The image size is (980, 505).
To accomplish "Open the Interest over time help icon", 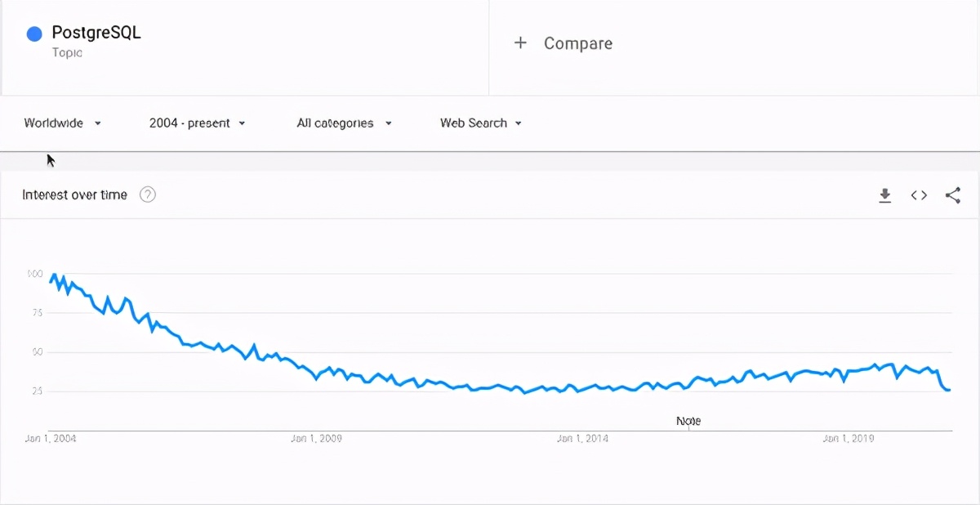I will point(148,194).
